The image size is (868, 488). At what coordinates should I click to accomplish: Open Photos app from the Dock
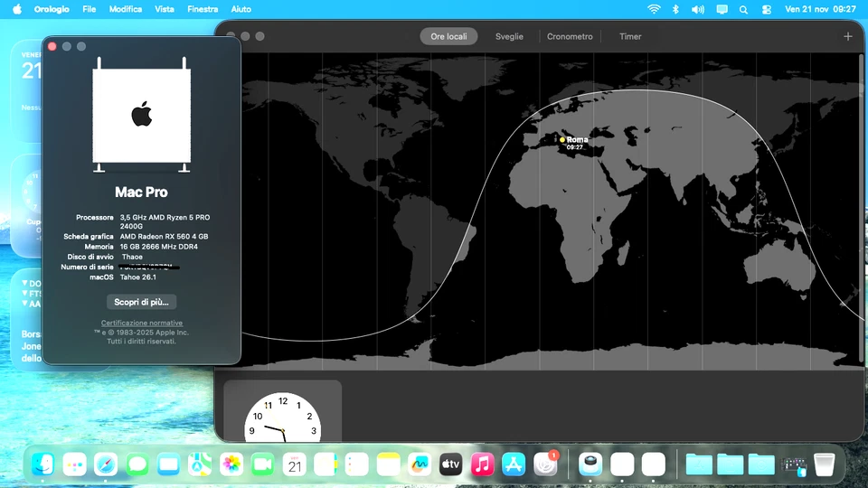[x=231, y=465]
